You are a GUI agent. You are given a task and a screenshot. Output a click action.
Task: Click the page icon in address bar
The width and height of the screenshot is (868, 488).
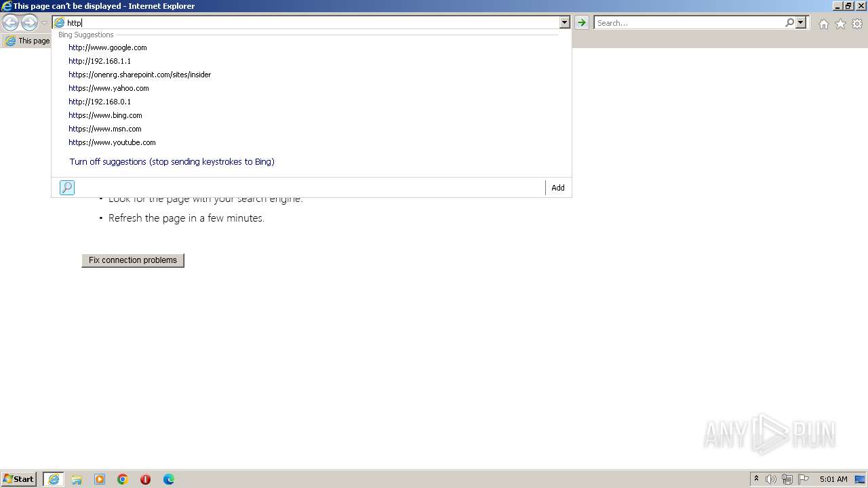(x=59, y=22)
